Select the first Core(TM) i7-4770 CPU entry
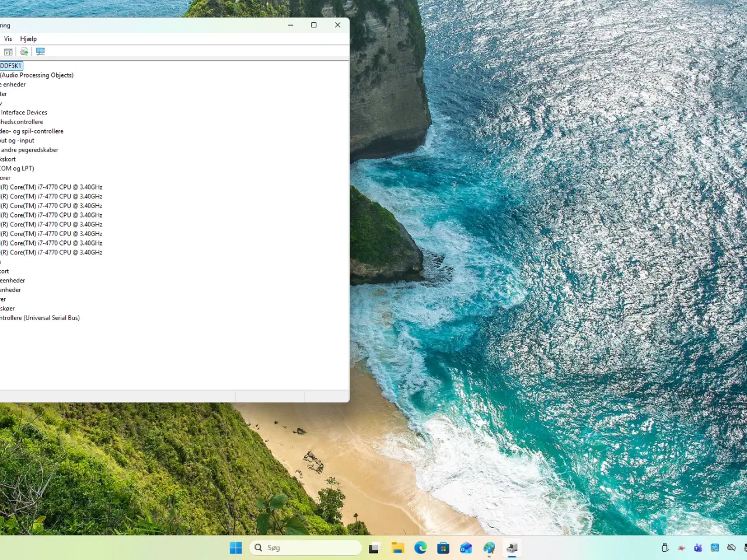This screenshot has height=560, width=747. (52, 187)
